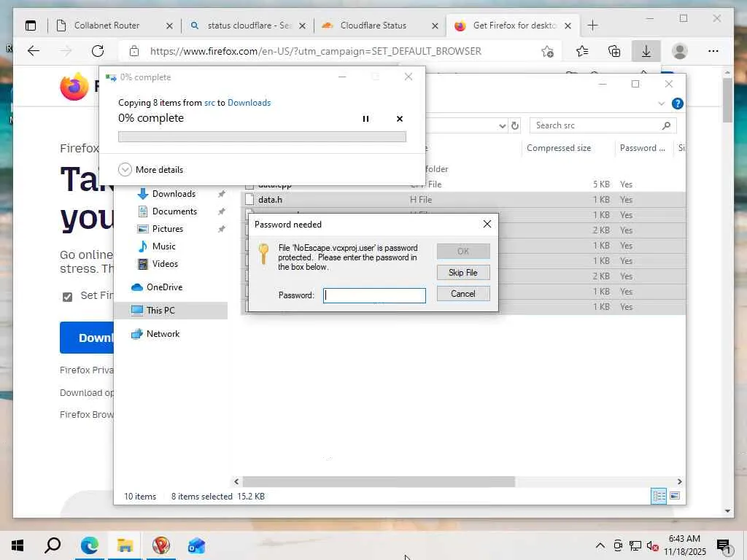Open the Windows Start menu

[x=18, y=545]
